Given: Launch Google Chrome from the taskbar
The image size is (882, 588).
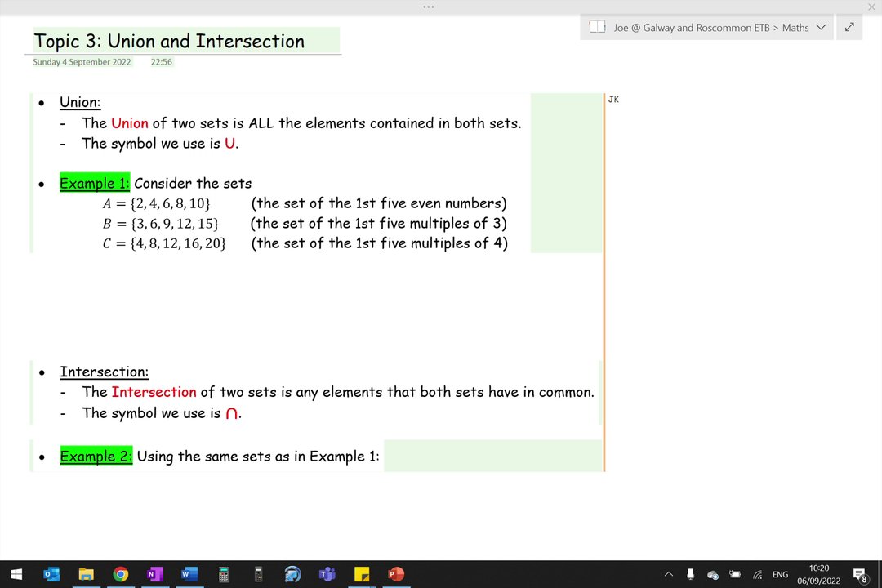Looking at the screenshot, I should pos(120,574).
